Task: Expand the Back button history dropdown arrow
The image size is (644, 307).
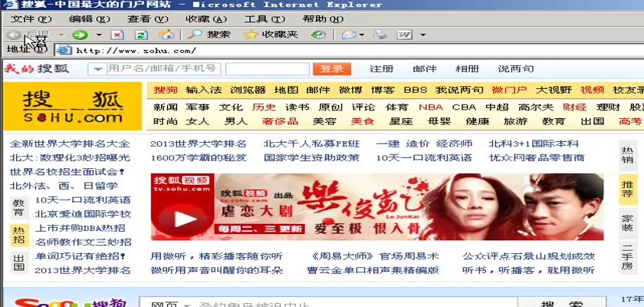Action: click(x=61, y=35)
